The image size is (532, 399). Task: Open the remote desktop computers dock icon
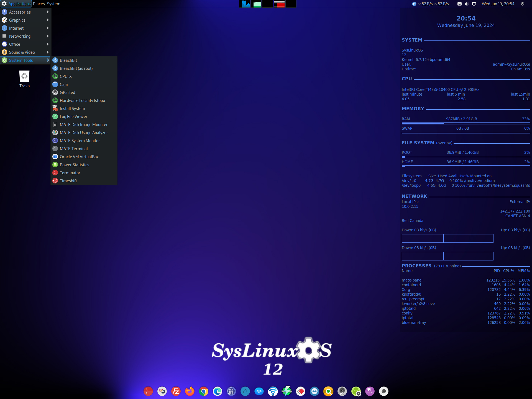pyautogui.click(x=162, y=391)
